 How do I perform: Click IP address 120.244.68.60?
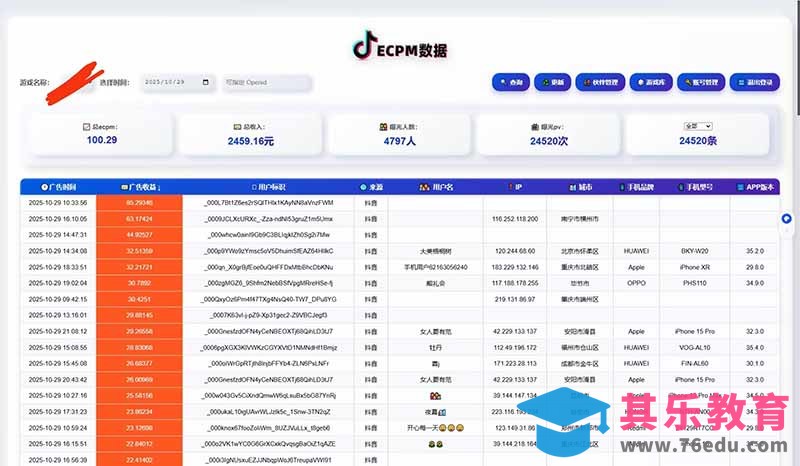pos(515,251)
